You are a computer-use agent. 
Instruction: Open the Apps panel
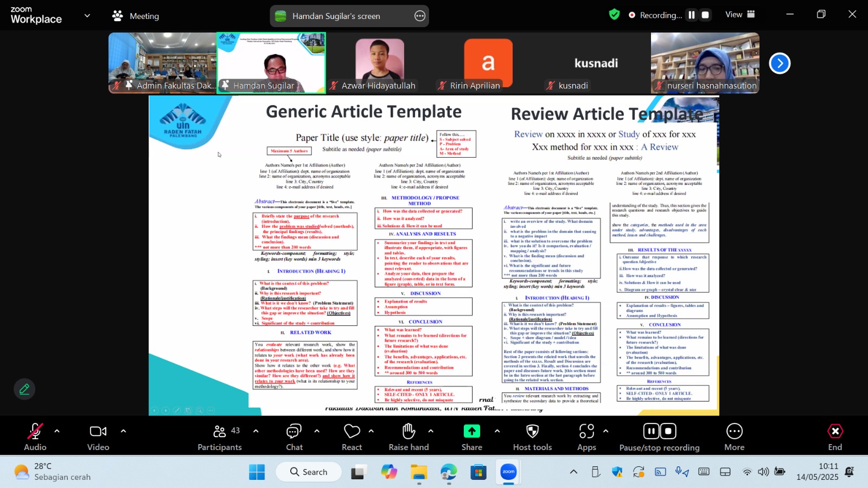click(586, 436)
